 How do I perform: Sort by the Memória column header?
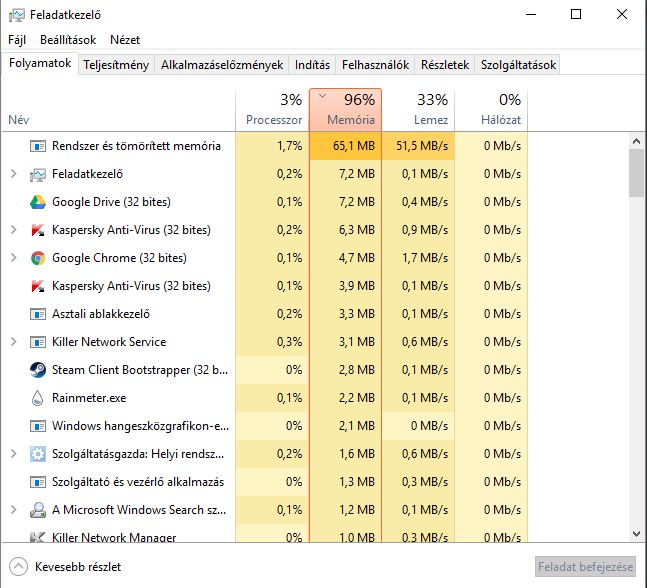[x=345, y=110]
